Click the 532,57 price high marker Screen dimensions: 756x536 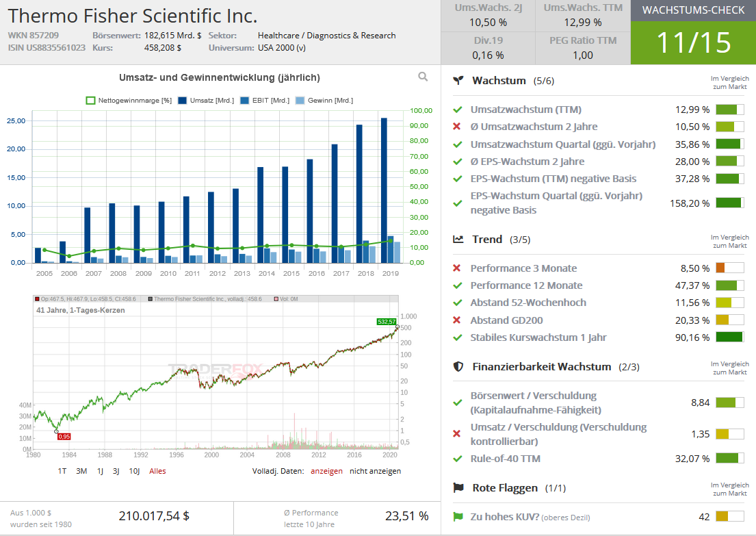387,321
